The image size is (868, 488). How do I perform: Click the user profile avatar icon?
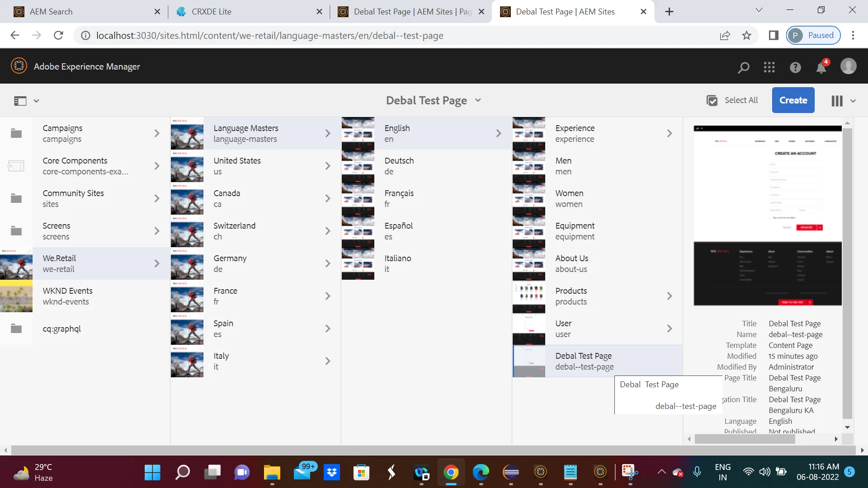click(848, 66)
